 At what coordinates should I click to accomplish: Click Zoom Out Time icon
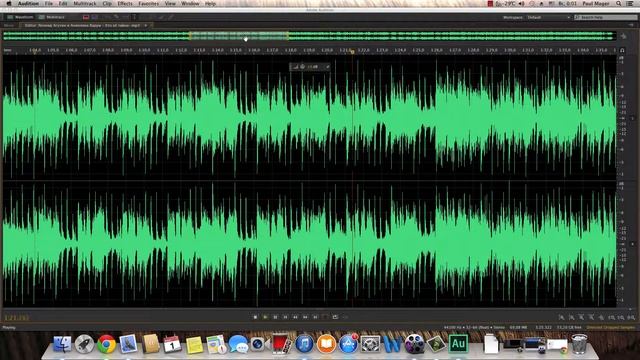(591, 317)
